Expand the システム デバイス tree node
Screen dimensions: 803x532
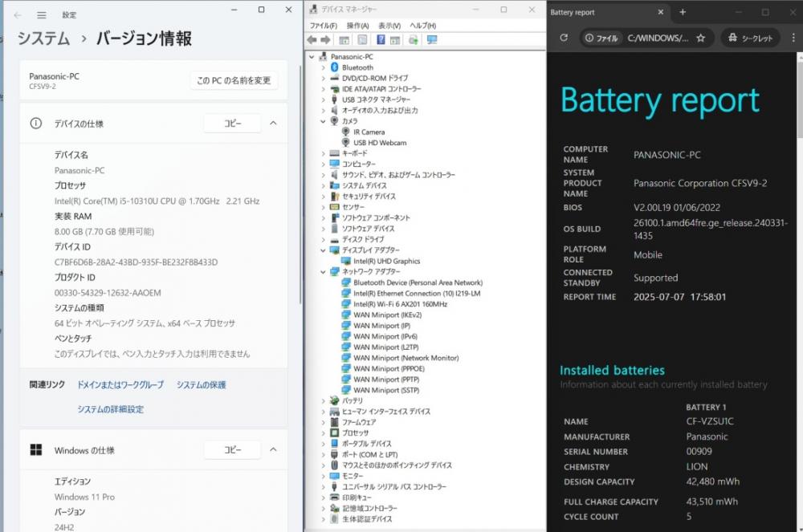point(323,185)
